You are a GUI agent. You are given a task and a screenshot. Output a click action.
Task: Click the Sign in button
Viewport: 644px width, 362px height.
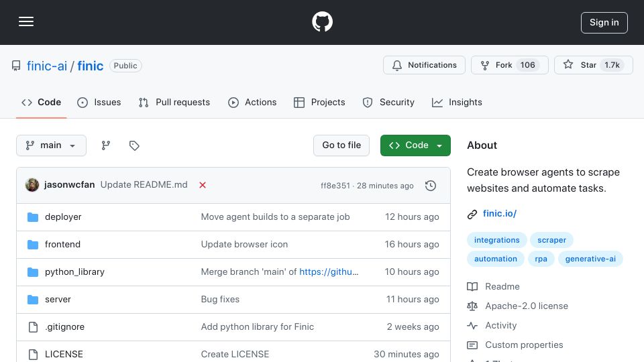pos(604,23)
